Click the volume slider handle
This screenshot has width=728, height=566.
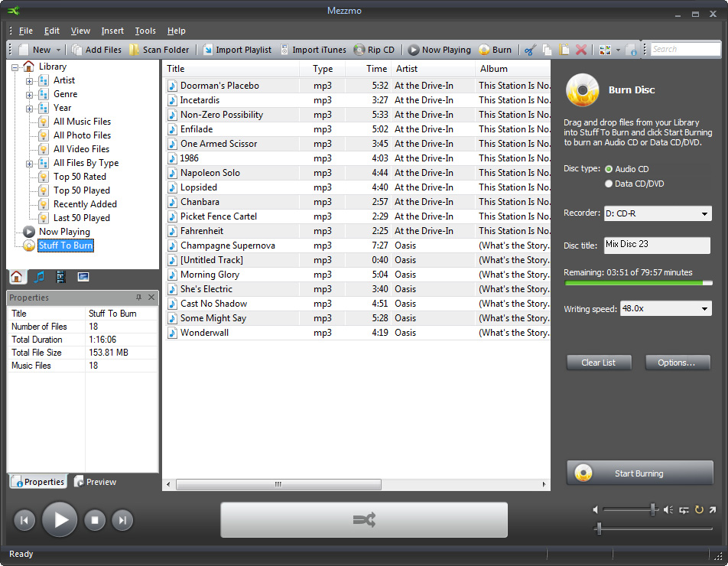(x=653, y=509)
